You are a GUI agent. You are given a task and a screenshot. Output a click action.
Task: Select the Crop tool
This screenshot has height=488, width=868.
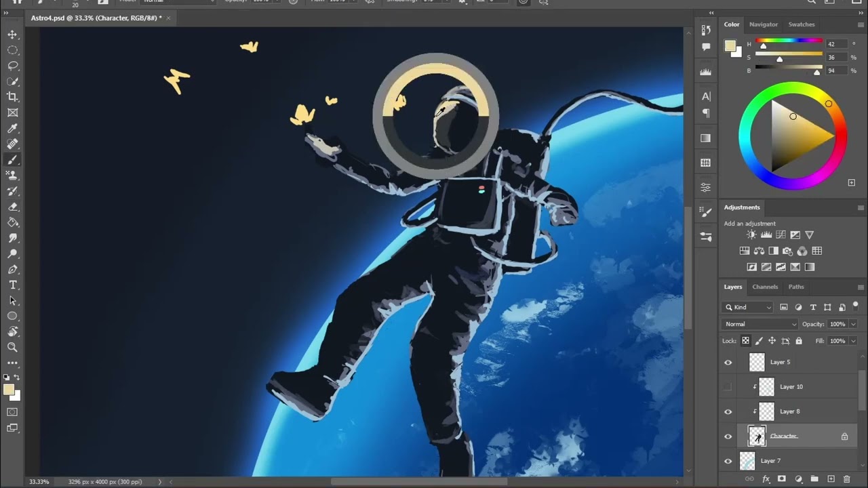click(12, 97)
